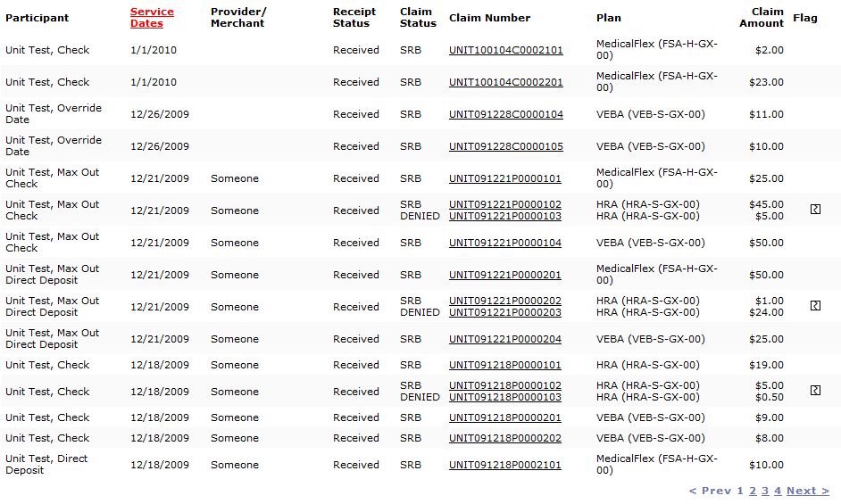Image resolution: width=841 pixels, height=504 pixels.
Task: Click flag icon for claim UNIT091221P0000202 row
Action: 815,306
